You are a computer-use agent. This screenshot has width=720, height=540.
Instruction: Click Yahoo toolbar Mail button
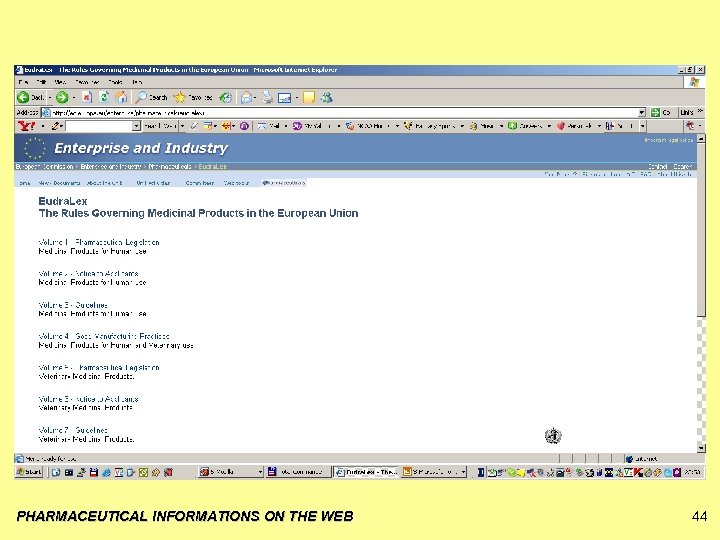click(269, 126)
